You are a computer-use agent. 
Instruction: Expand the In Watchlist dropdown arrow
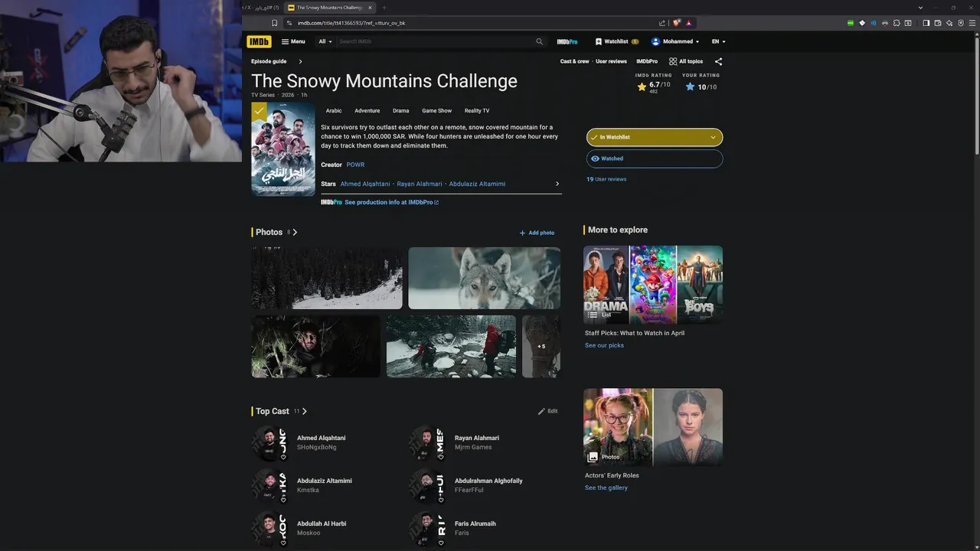tap(714, 137)
